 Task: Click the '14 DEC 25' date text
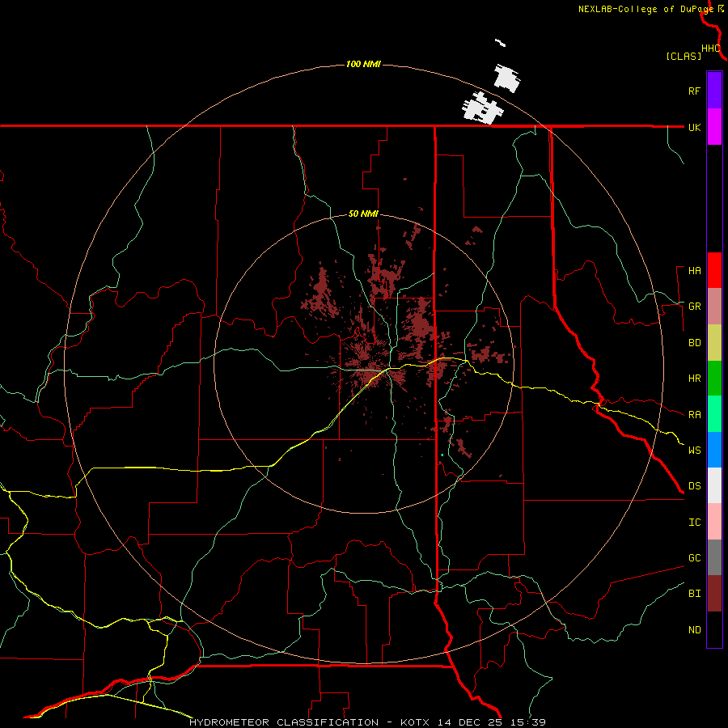point(469,722)
